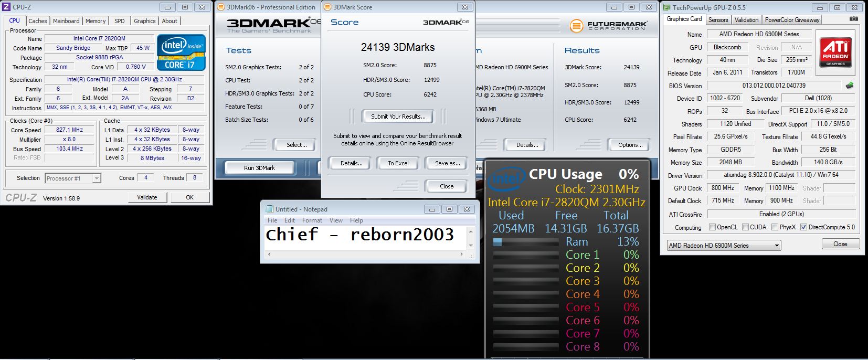Switch to the Caches tab in CPU-Z
Viewport: 868px width, 360px height.
(38, 21)
